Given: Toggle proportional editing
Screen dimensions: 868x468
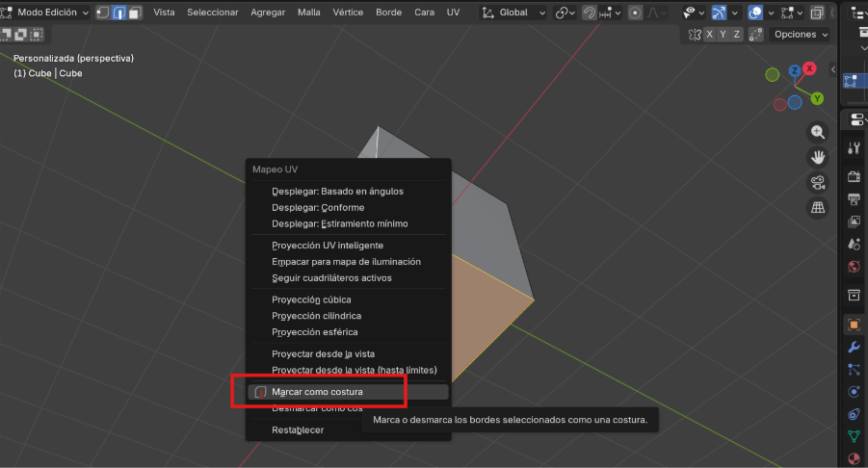Looking at the screenshot, I should pyautogui.click(x=635, y=13).
